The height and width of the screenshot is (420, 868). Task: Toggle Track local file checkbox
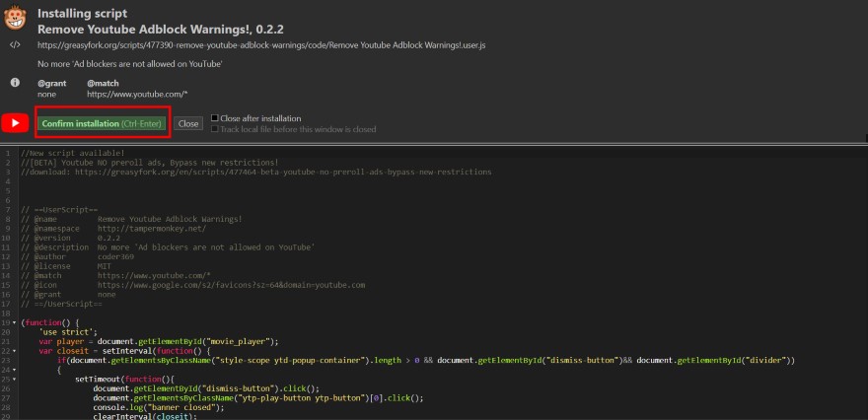(215, 129)
